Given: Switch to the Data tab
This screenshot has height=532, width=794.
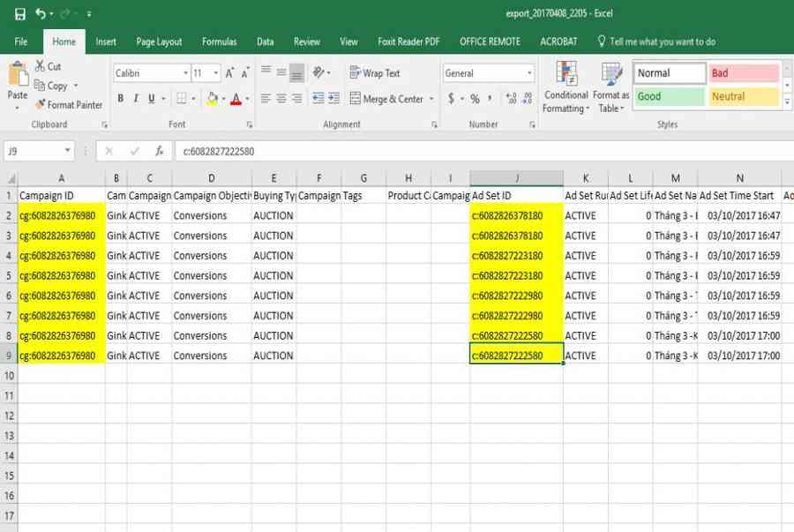Looking at the screenshot, I should (x=266, y=41).
